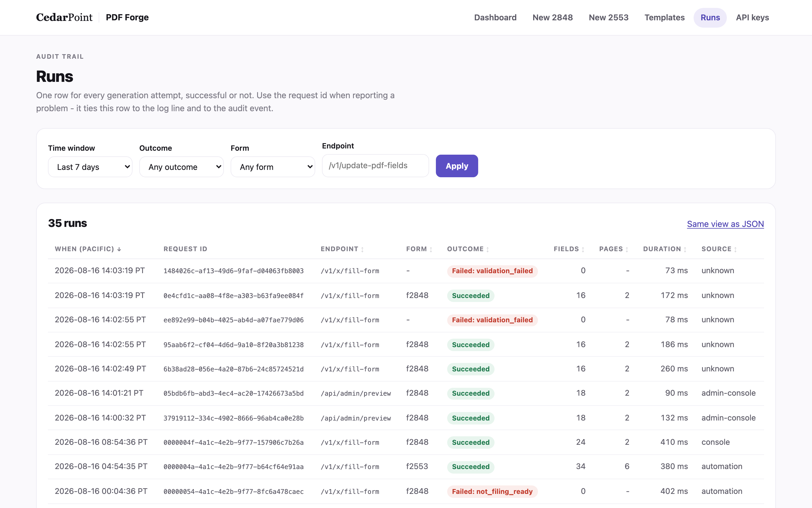Click the Apply filter button
Viewport: 812px width, 508px height.
tap(457, 166)
